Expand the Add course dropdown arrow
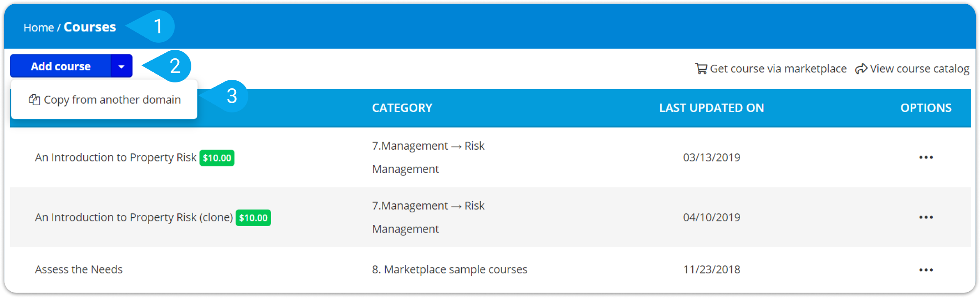 (122, 66)
